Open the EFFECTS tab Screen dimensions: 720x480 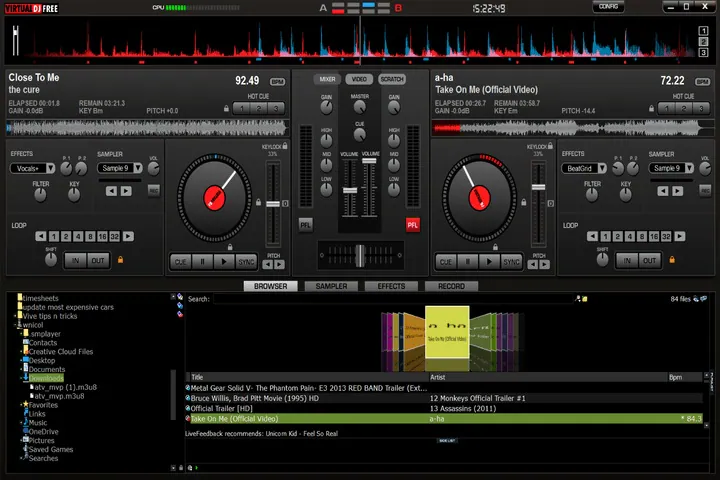coord(391,286)
